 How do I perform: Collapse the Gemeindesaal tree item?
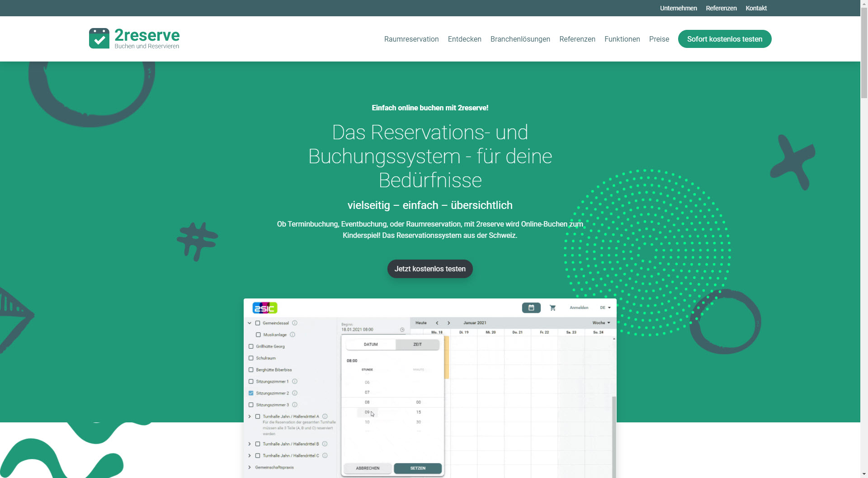pos(249,323)
